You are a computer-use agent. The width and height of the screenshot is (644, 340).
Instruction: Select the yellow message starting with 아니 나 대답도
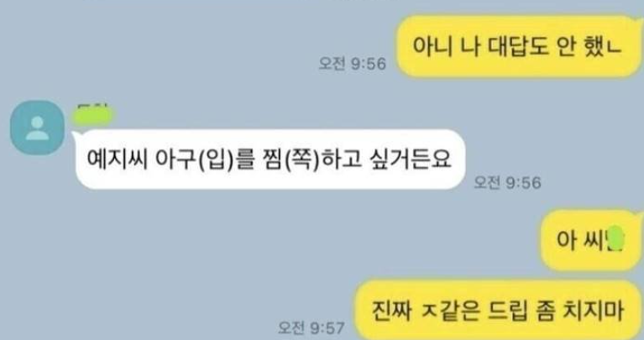(519, 46)
